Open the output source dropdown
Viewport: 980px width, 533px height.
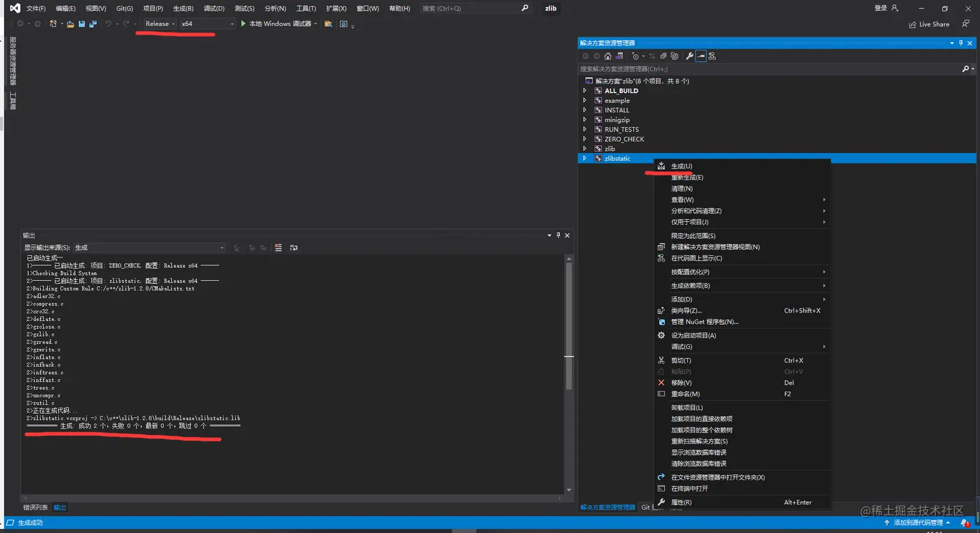coord(149,248)
